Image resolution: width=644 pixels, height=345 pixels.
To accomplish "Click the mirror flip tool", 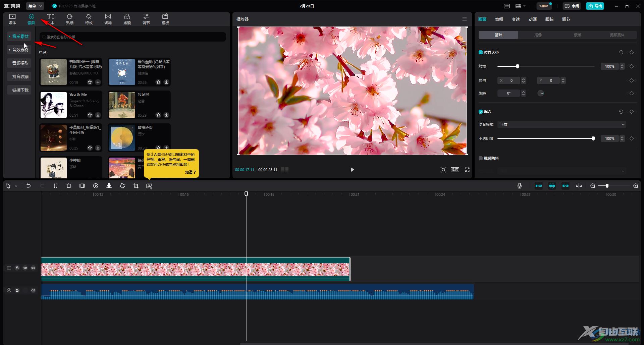I will tap(109, 186).
